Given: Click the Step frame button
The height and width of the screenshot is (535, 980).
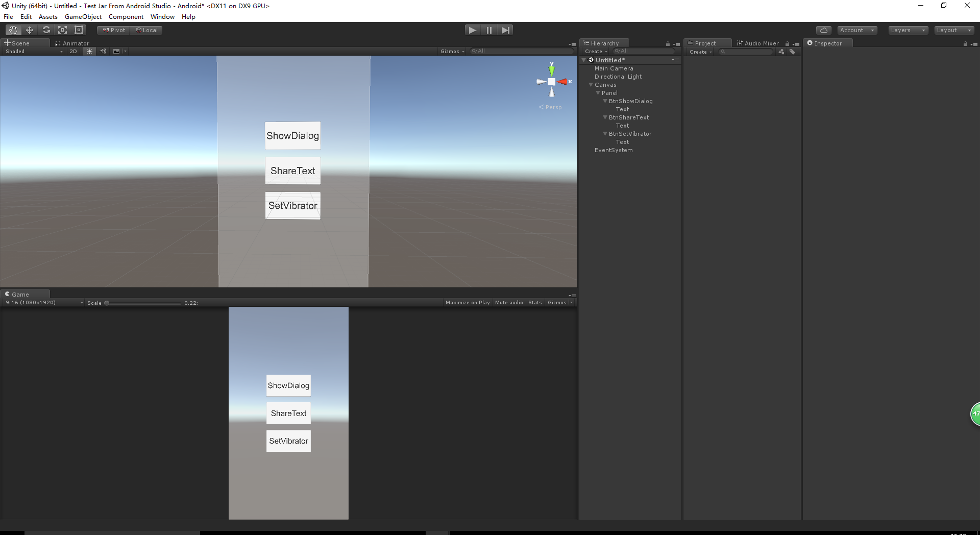Looking at the screenshot, I should [505, 30].
